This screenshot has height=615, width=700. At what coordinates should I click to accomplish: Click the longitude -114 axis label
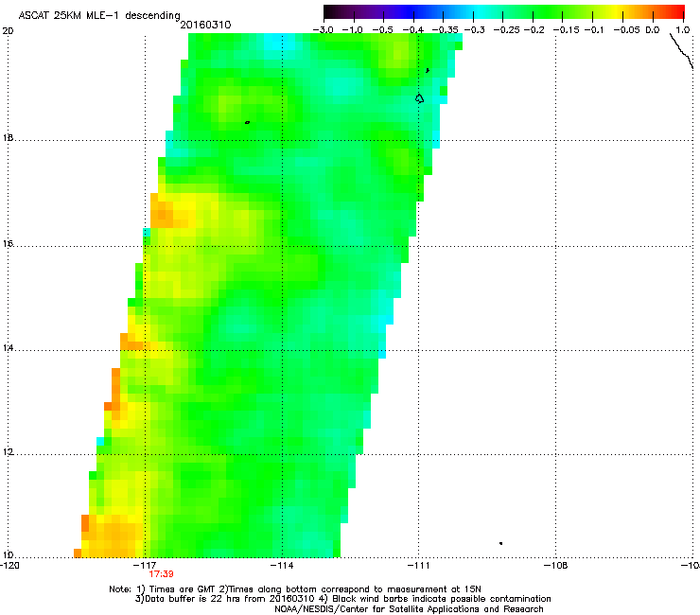coord(282,566)
